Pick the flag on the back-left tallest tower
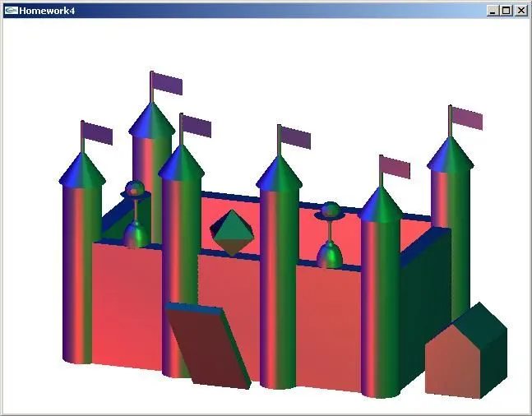 (x=168, y=83)
